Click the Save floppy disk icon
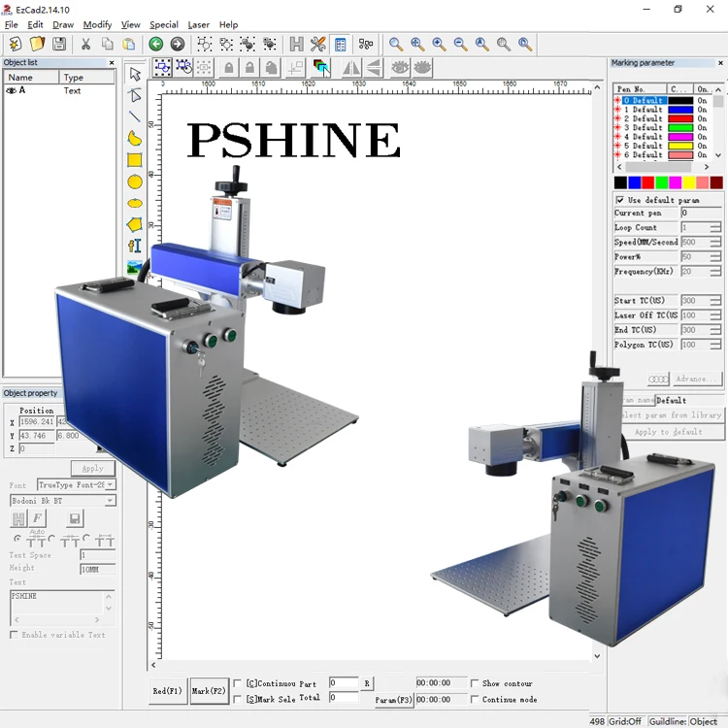Screen dimensions: 728x728 59,44
